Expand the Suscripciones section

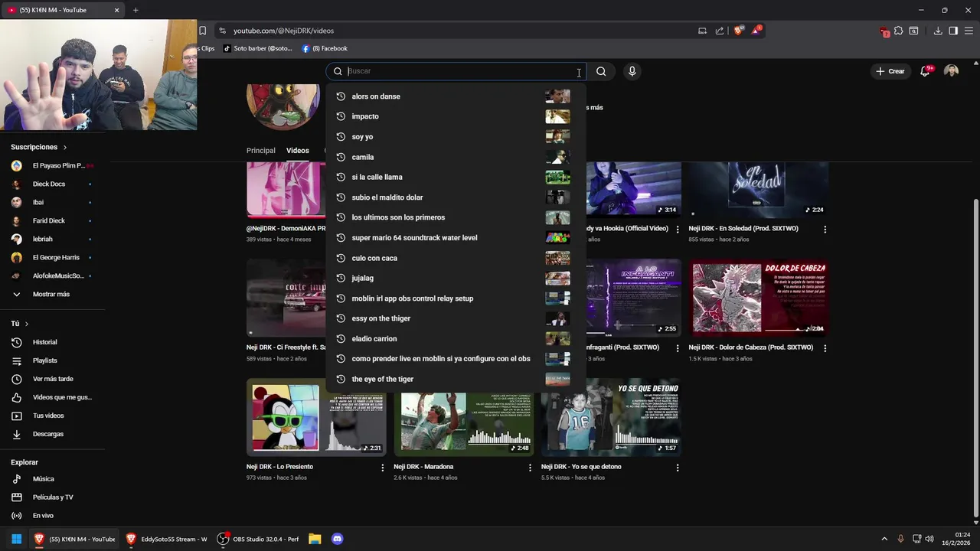38,147
